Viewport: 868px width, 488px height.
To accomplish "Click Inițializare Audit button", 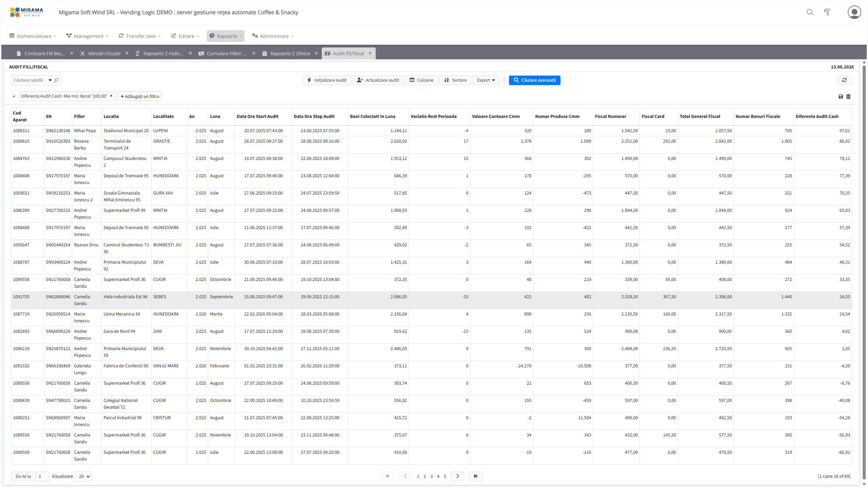I will point(327,80).
